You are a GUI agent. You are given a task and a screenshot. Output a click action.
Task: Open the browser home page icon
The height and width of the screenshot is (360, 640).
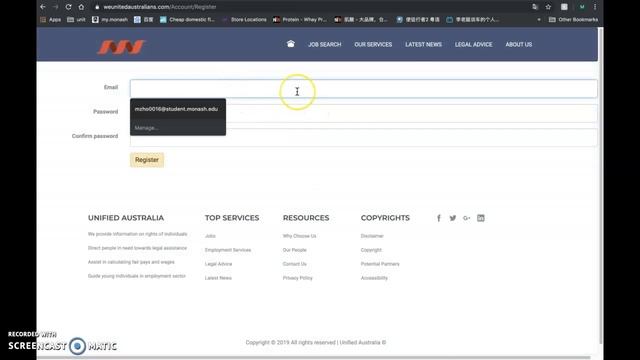coord(81,7)
